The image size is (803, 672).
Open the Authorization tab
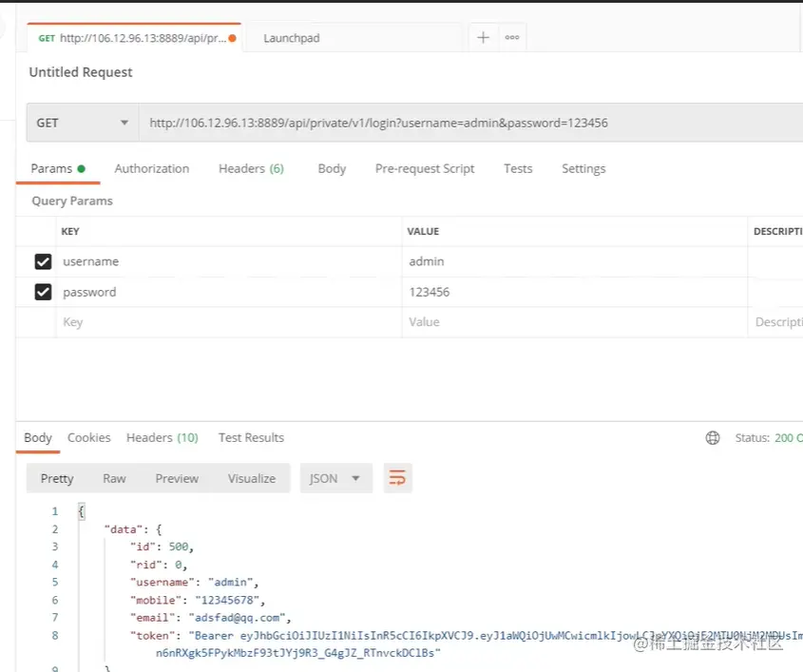pyautogui.click(x=152, y=169)
